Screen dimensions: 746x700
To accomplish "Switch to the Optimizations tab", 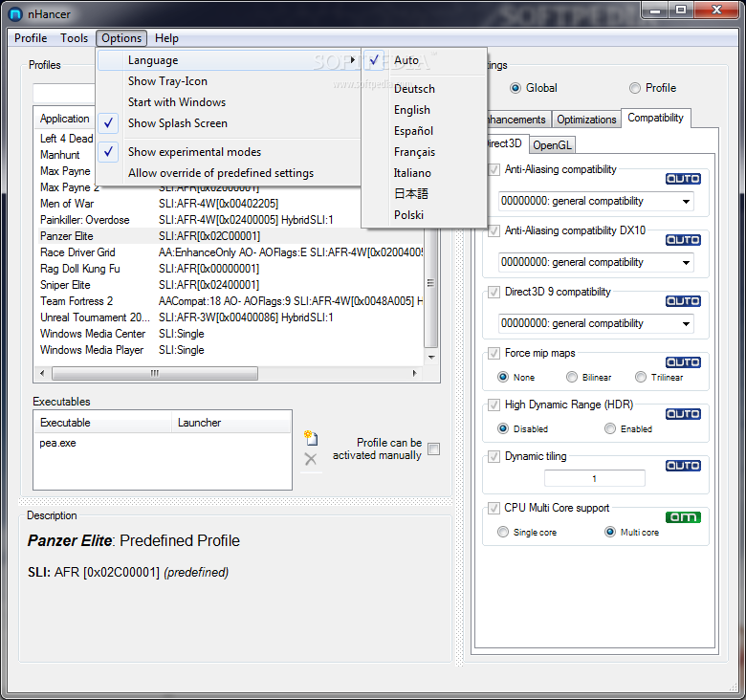I will tap(586, 120).
